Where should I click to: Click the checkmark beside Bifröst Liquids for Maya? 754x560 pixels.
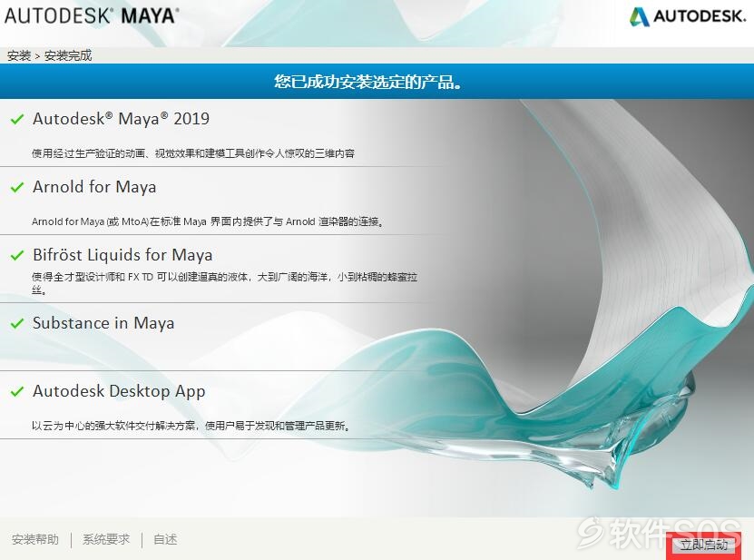pos(17,255)
